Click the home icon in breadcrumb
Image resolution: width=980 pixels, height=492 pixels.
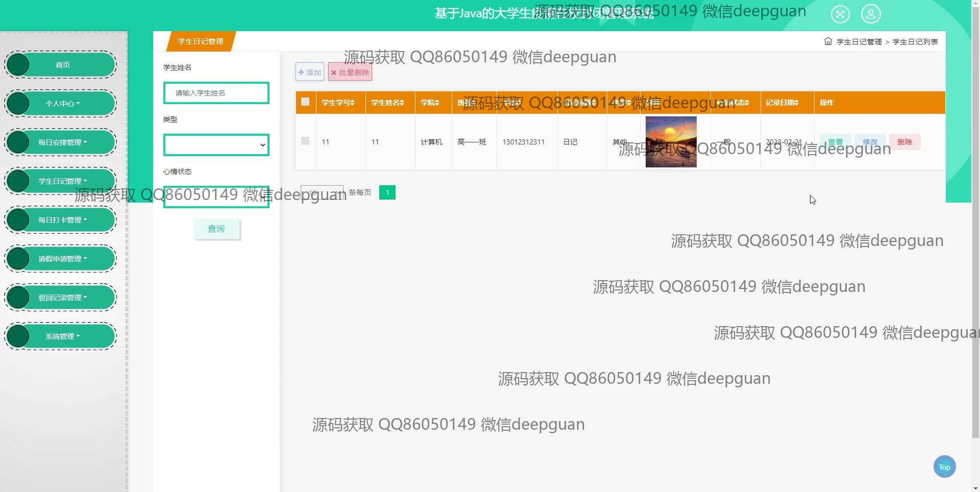point(828,41)
